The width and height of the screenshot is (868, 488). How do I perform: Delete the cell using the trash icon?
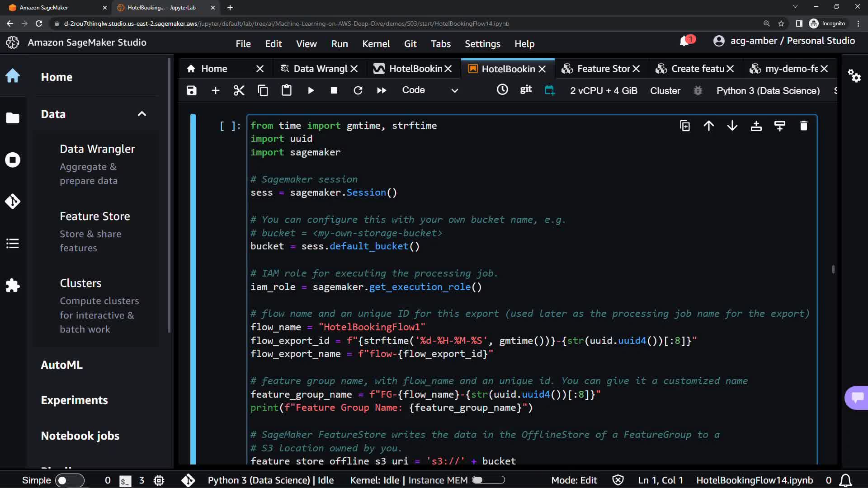coord(803,126)
